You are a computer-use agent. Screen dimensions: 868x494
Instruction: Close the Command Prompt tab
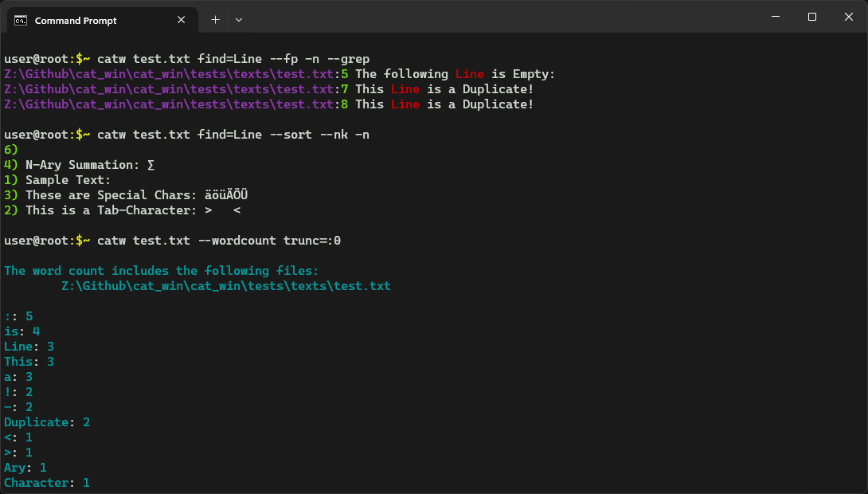click(x=181, y=20)
